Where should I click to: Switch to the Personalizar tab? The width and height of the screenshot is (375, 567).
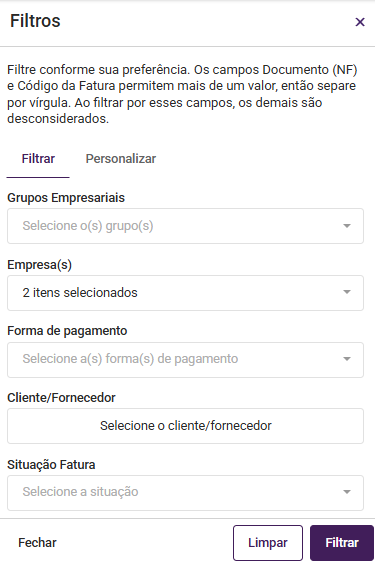point(120,159)
